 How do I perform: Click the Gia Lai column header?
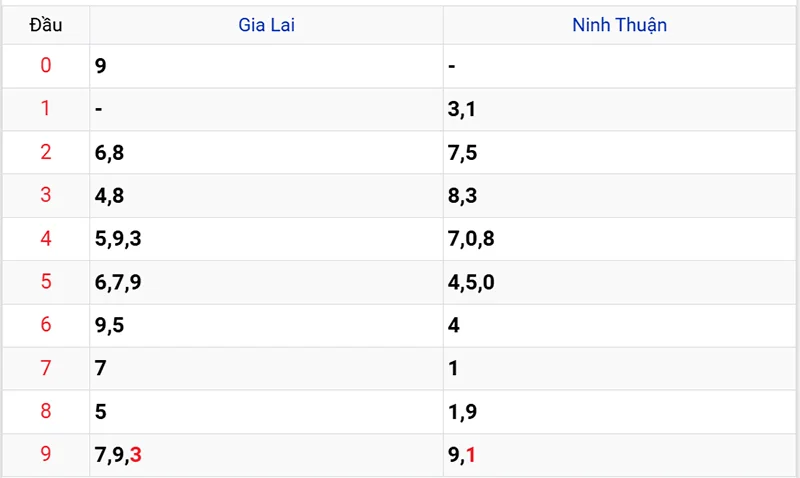point(266,25)
